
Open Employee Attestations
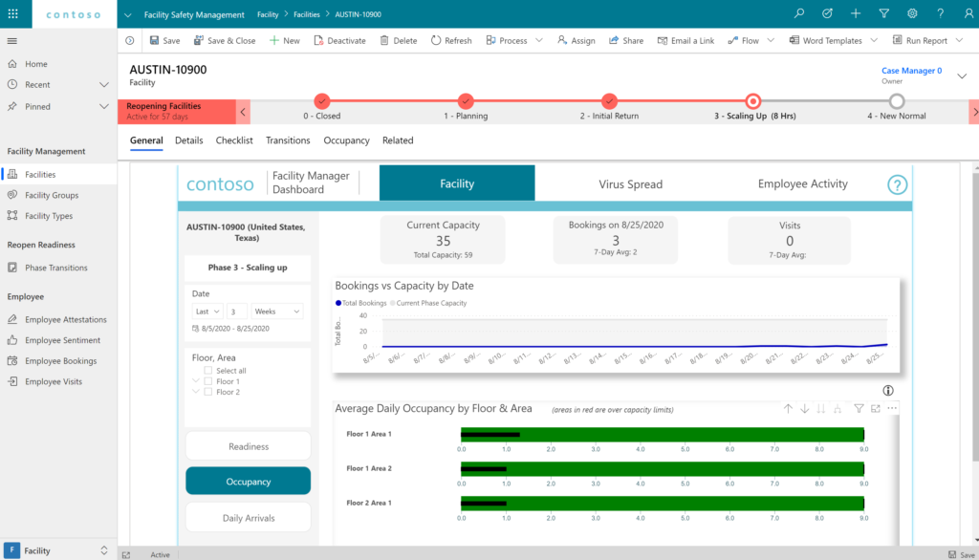[58, 318]
